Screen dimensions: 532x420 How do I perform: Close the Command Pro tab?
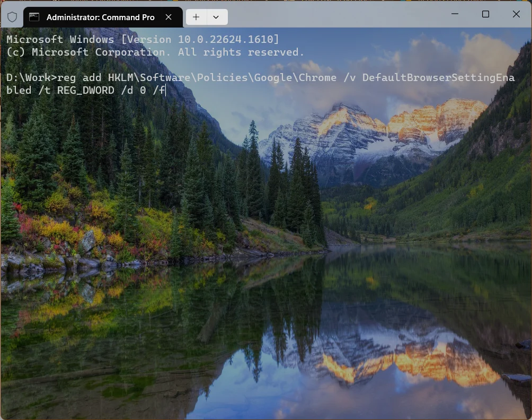click(169, 17)
